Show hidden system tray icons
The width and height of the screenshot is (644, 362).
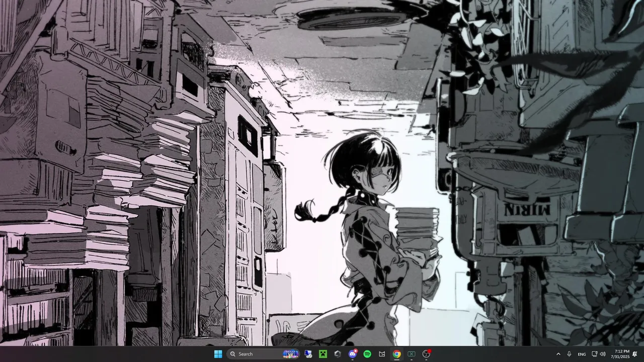click(x=558, y=354)
